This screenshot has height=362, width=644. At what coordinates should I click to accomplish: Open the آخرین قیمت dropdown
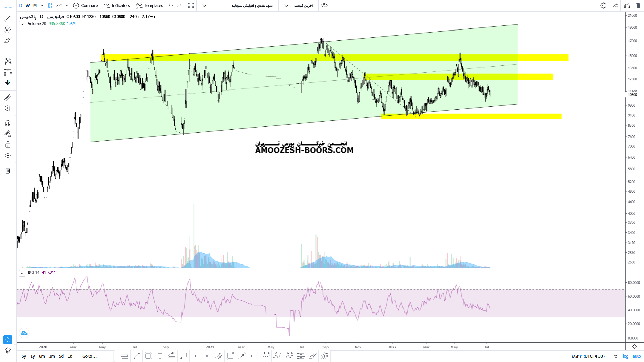click(x=299, y=6)
